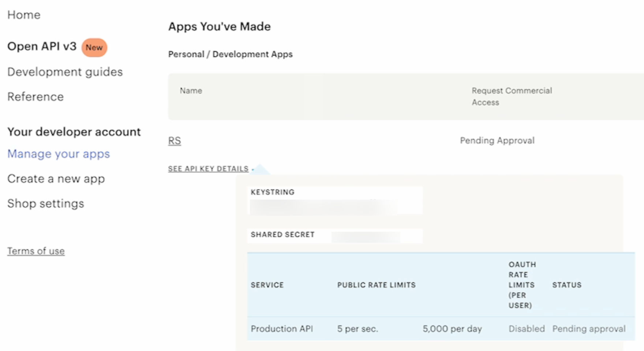644x351 pixels.
Task: Open the Terms of use link
Action: 36,251
